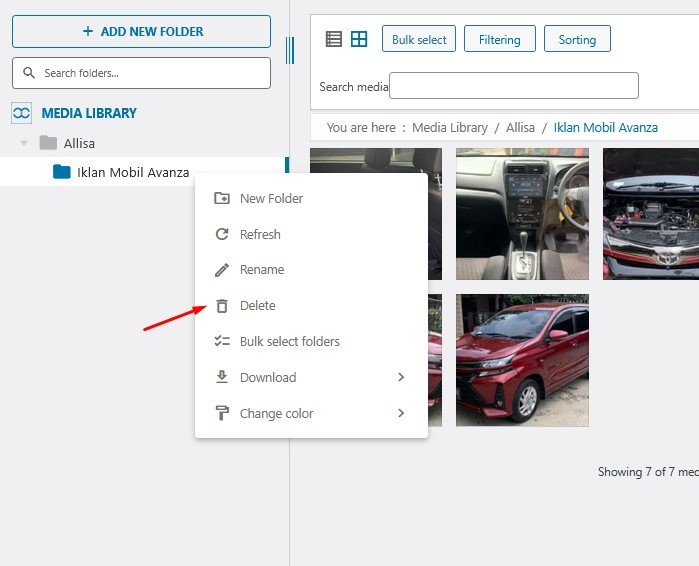The height and width of the screenshot is (566, 699).
Task: Switch to grid view icon
Action: 359,39
